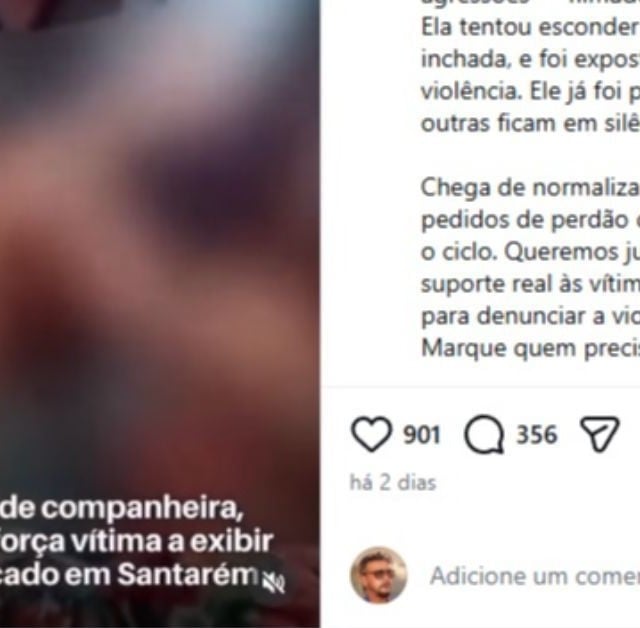Focus the "Adicione um comentário" field
The image size is (640, 628).
pos(535,575)
